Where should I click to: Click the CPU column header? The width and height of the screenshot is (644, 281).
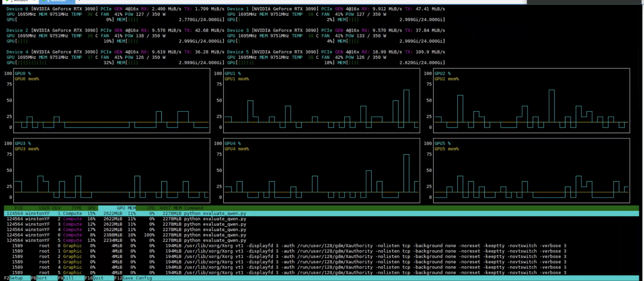(x=150, y=208)
